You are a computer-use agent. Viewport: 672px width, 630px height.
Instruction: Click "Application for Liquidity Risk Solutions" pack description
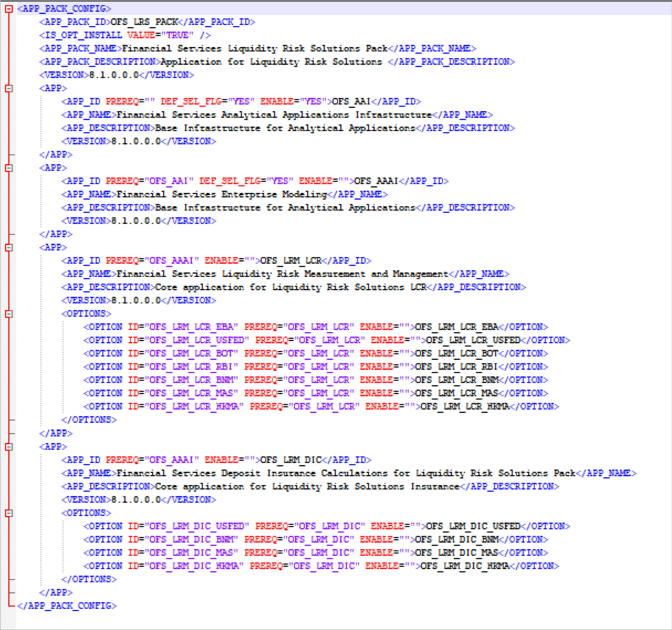[271, 62]
